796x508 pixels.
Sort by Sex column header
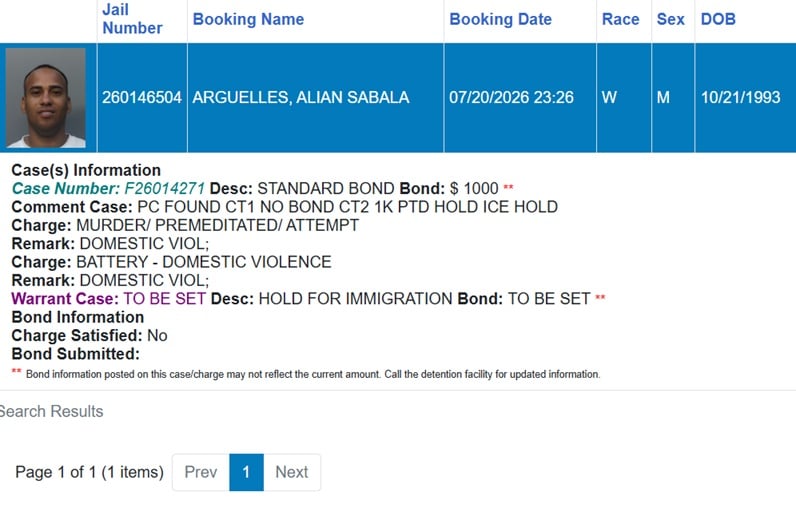670,19
